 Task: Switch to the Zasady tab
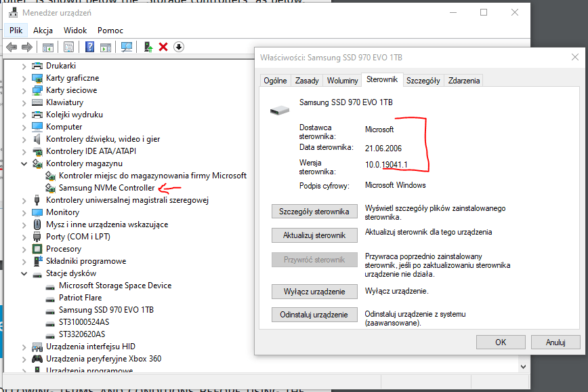pyautogui.click(x=307, y=81)
